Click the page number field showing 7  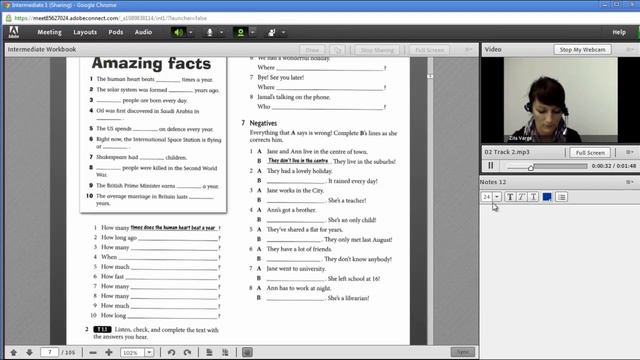click(49, 352)
